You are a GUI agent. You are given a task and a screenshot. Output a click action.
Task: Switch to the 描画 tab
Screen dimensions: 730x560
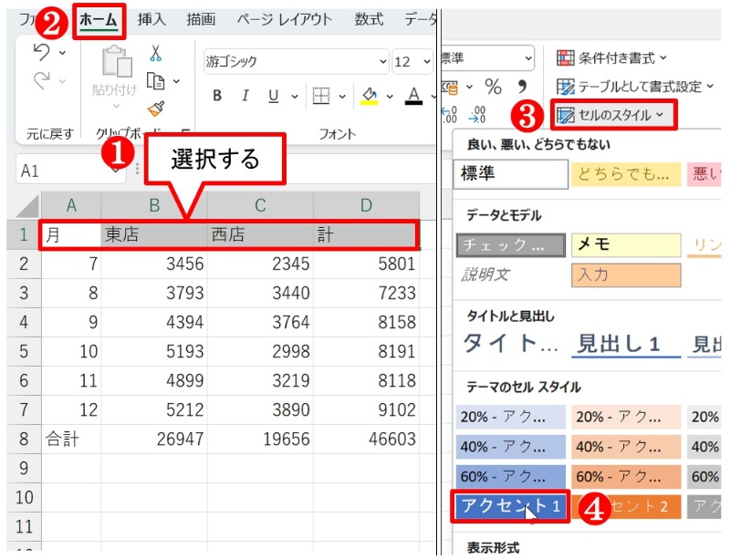[201, 19]
